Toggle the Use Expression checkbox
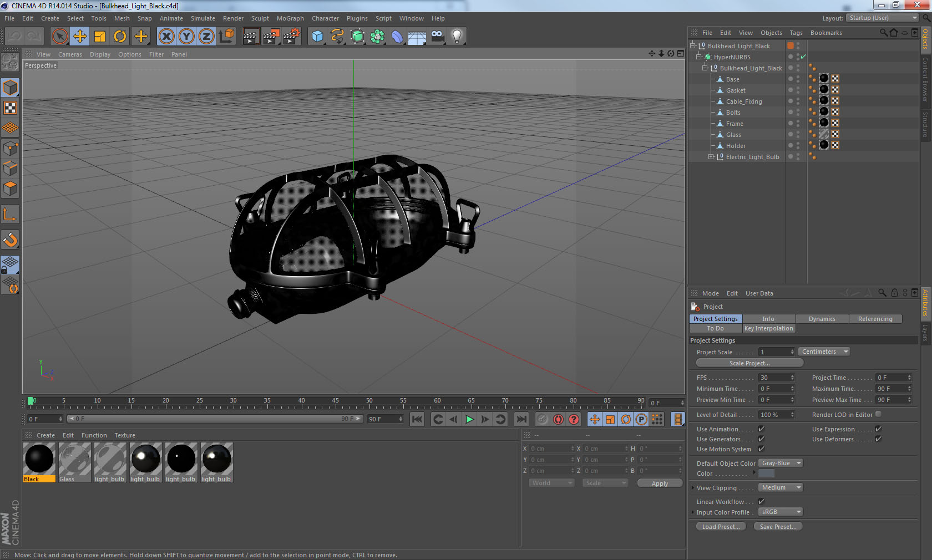 coord(878,429)
